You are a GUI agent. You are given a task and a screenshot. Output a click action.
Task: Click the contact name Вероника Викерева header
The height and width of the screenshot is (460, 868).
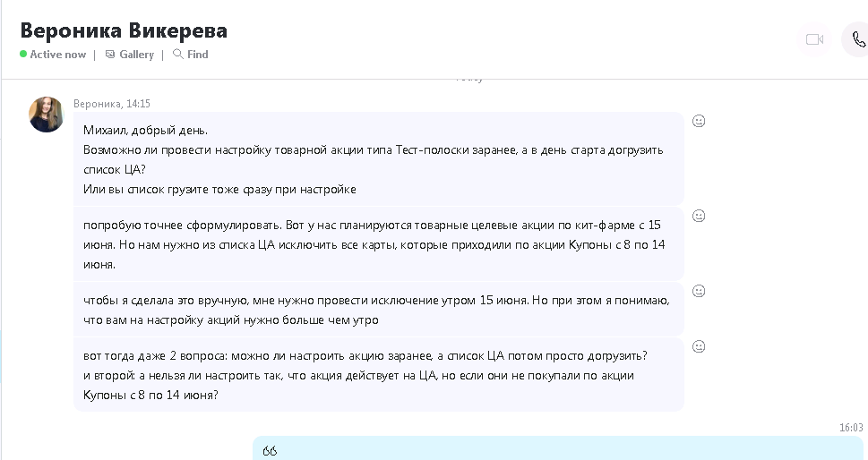pos(124,30)
